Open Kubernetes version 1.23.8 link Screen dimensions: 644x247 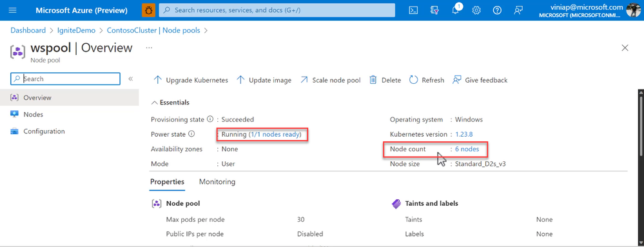464,134
